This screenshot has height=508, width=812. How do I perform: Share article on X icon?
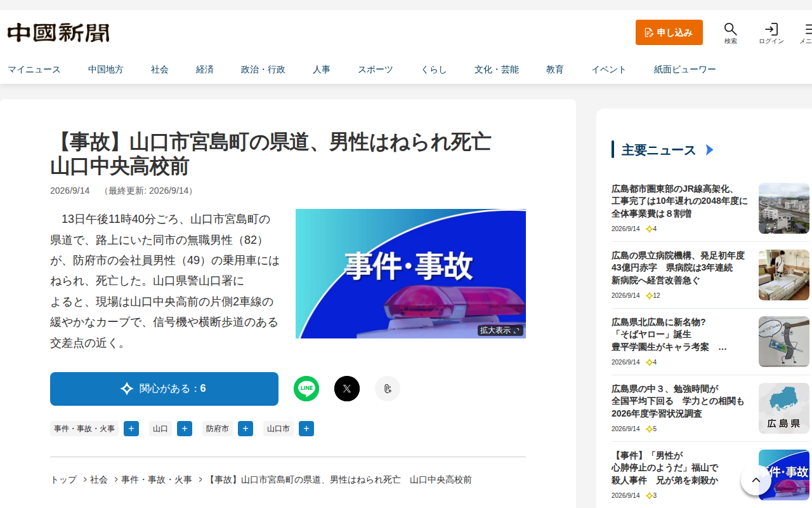coord(347,389)
